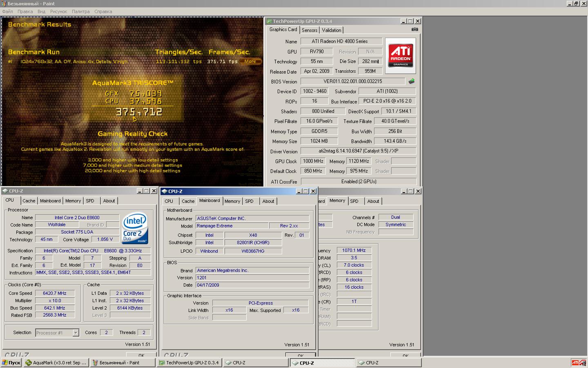Viewport: 588px width, 368px height.
Task: Click the ATI tray icon in taskbar
Action: [x=575, y=363]
